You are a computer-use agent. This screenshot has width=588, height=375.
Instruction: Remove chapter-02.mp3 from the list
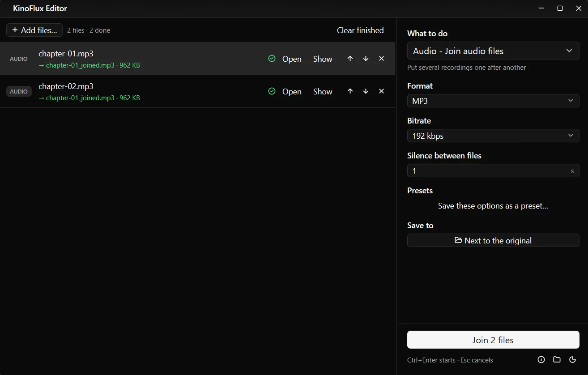(381, 91)
